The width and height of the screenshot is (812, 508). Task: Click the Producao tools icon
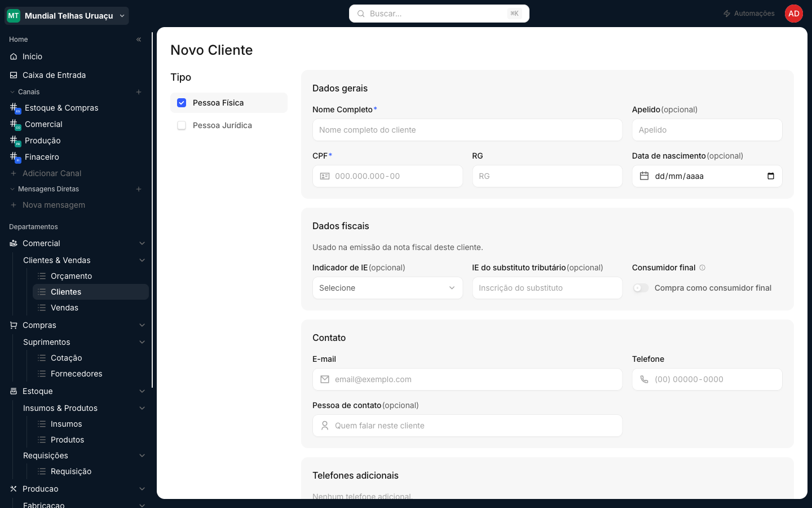(x=14, y=489)
